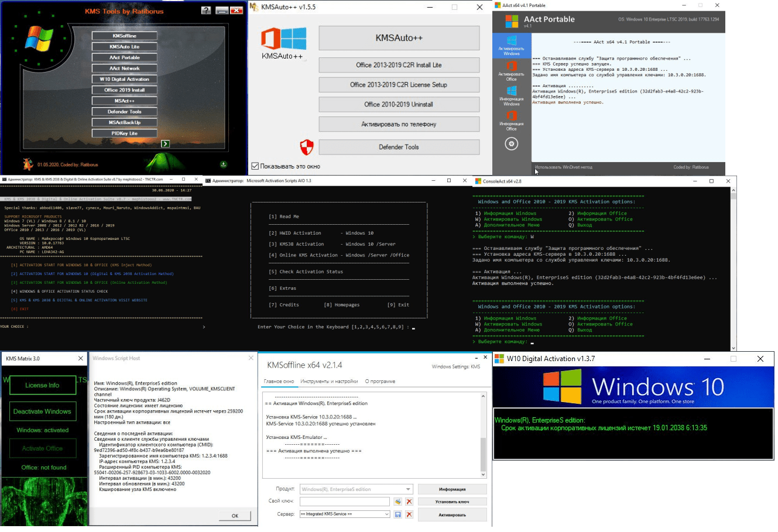Paste key using the KMSoffline paste icon
Screen dimensions: 778x532
coord(397,502)
